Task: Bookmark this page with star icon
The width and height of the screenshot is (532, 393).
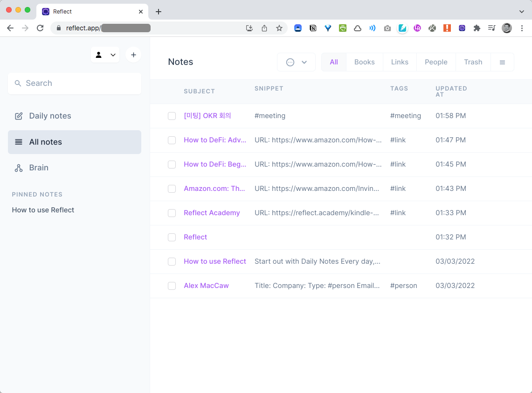Action: point(279,28)
